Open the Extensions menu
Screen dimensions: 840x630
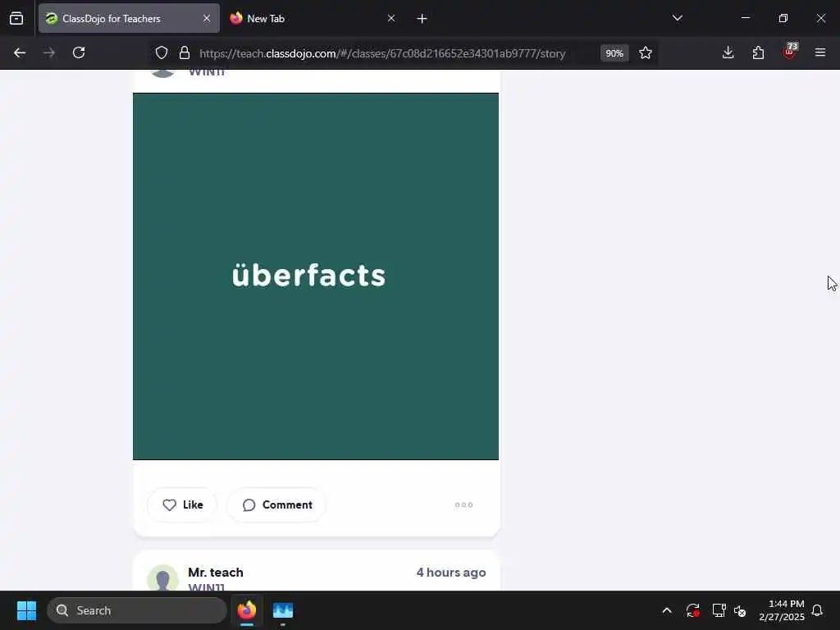coord(758,52)
